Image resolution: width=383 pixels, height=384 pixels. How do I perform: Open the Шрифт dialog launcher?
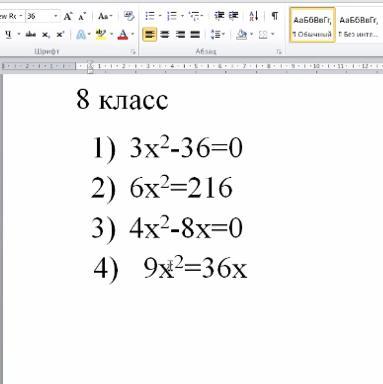133,52
